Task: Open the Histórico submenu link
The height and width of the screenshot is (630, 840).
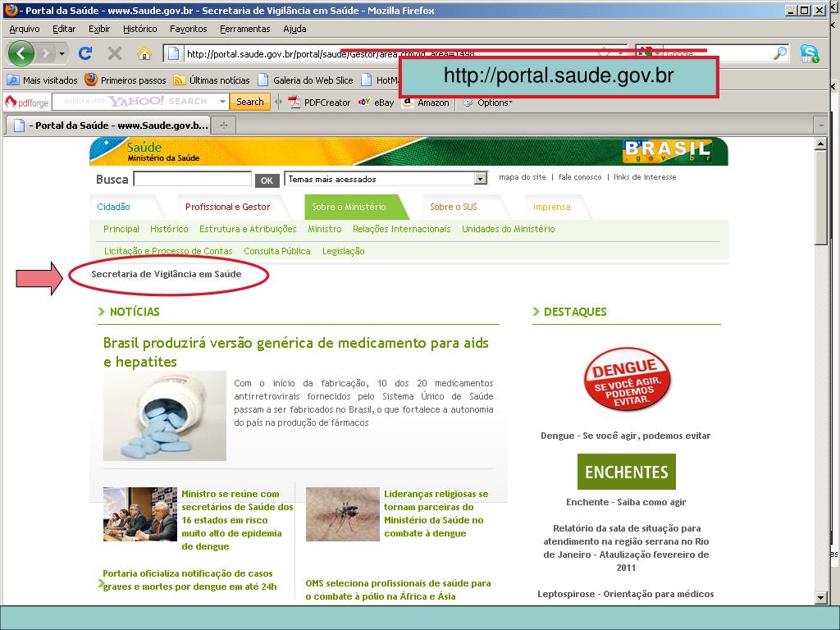Action: coord(169,229)
